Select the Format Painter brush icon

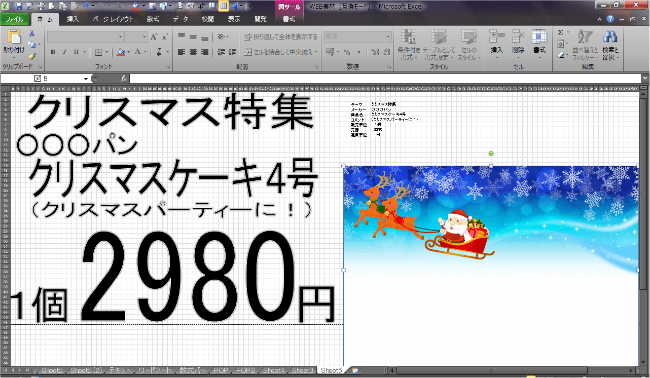[32, 57]
